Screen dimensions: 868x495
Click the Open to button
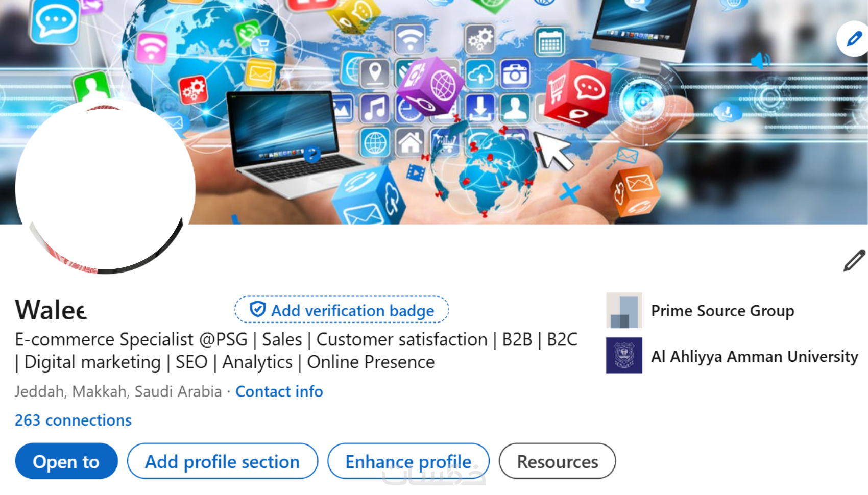tap(66, 461)
